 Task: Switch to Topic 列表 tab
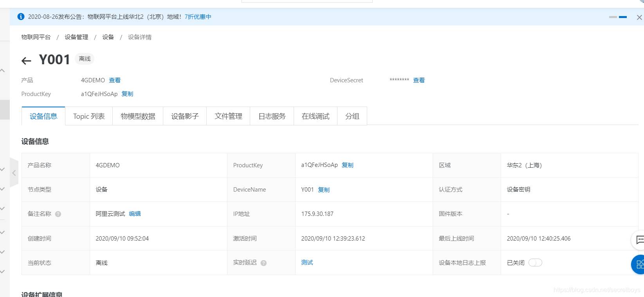click(89, 116)
